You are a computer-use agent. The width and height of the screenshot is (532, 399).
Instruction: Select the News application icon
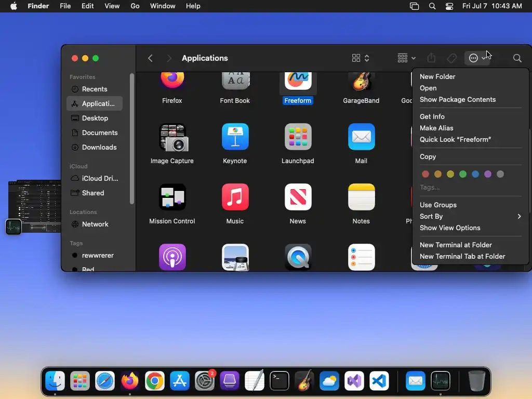click(298, 197)
